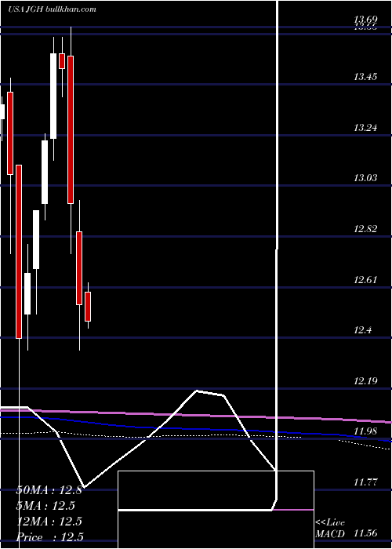Click the 12.82 price axis label
392x549 pixels.
(x=365, y=229)
